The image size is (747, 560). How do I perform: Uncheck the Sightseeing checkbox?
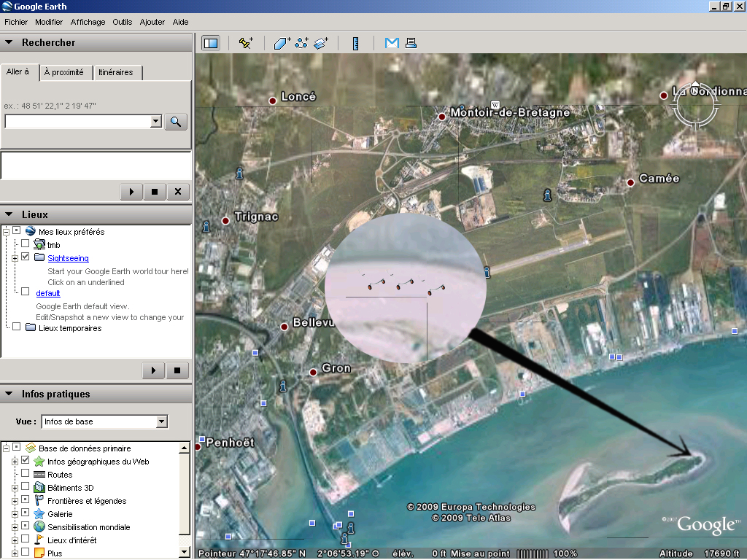[x=26, y=257]
